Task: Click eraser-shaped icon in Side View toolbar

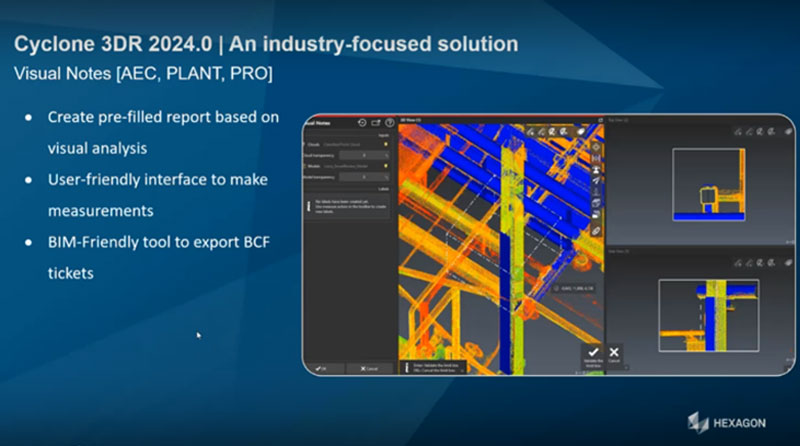Action: coord(788,263)
